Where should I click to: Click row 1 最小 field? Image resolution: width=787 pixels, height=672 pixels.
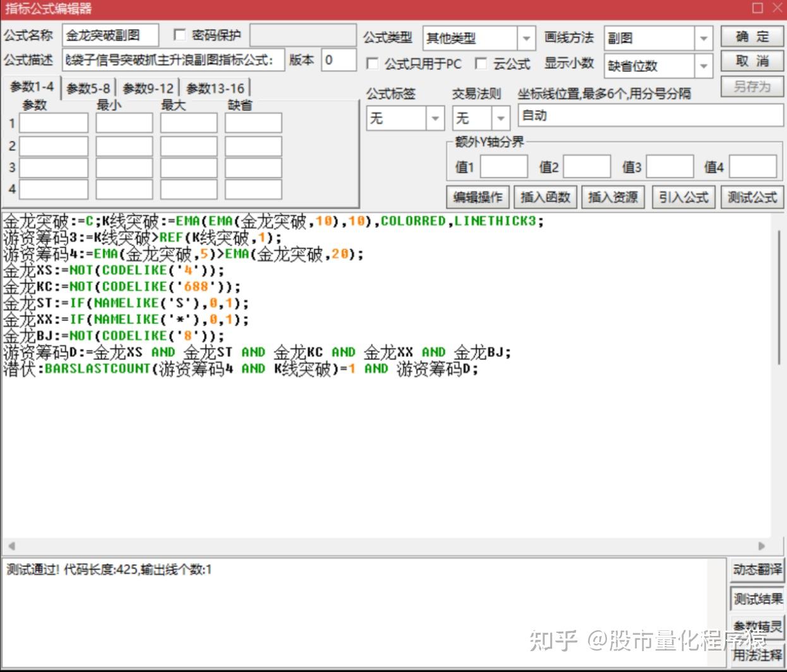pyautogui.click(x=124, y=123)
